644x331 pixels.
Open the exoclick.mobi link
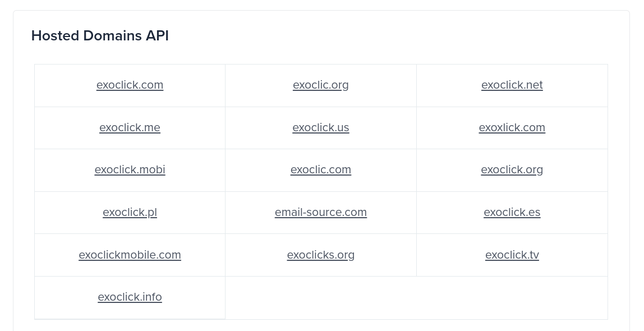tap(130, 169)
